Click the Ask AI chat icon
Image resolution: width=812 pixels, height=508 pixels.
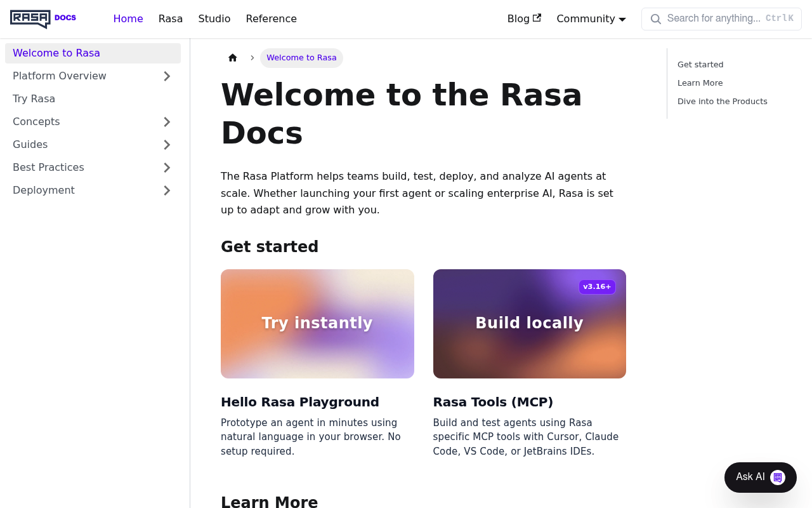[x=778, y=478]
